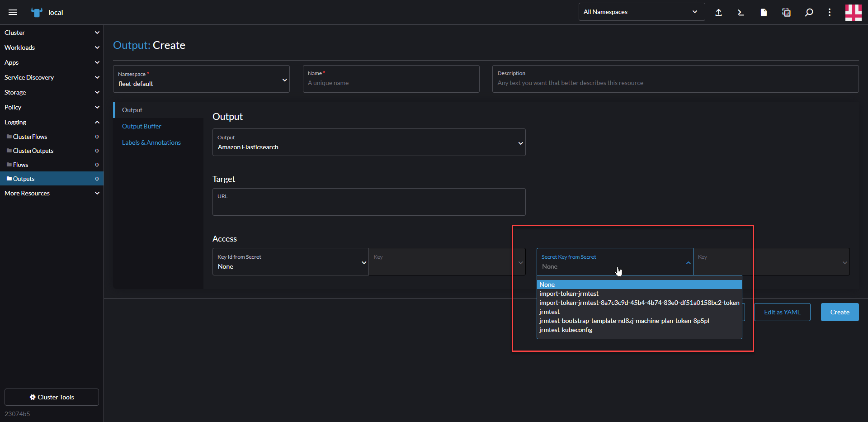Click the Edit as YAML button
This screenshot has height=422, width=868.
click(x=782, y=312)
